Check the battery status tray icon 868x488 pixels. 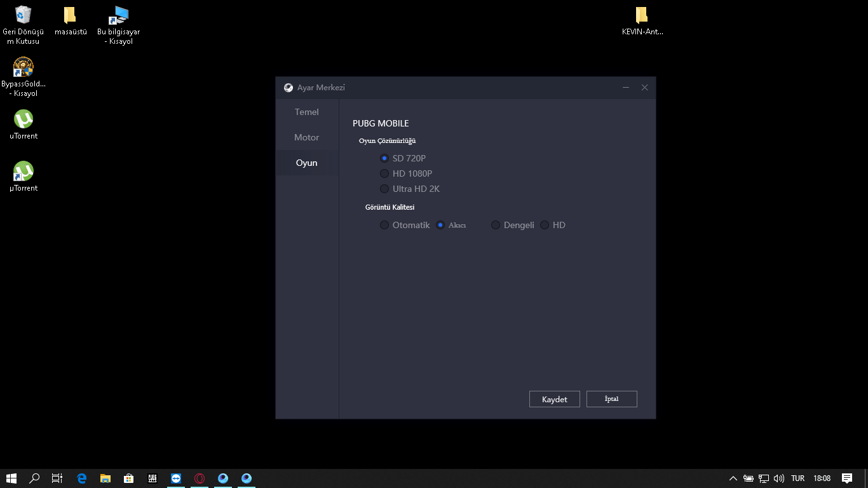(x=749, y=478)
